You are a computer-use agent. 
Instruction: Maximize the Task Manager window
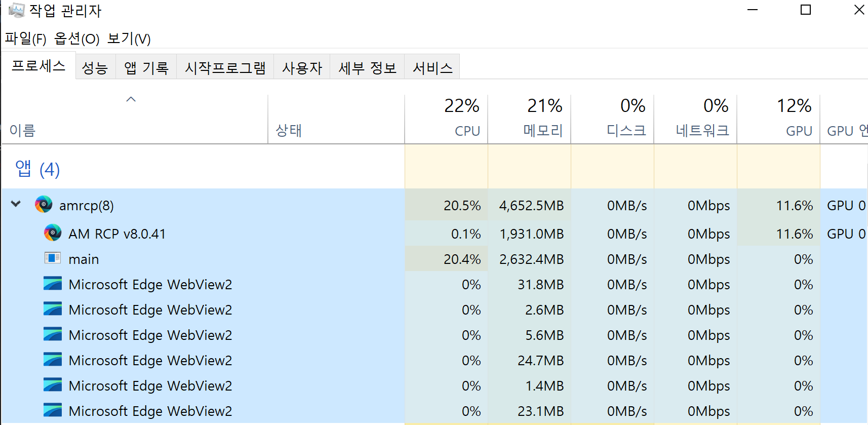coord(805,10)
